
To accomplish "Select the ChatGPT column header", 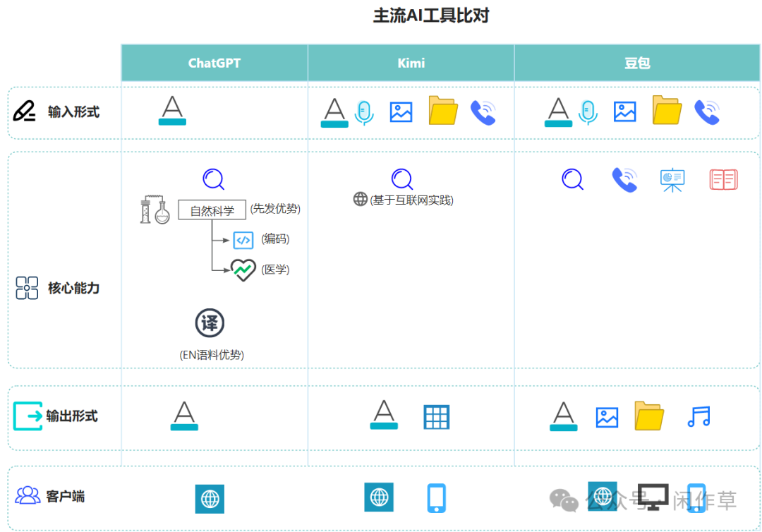I will coord(214,63).
